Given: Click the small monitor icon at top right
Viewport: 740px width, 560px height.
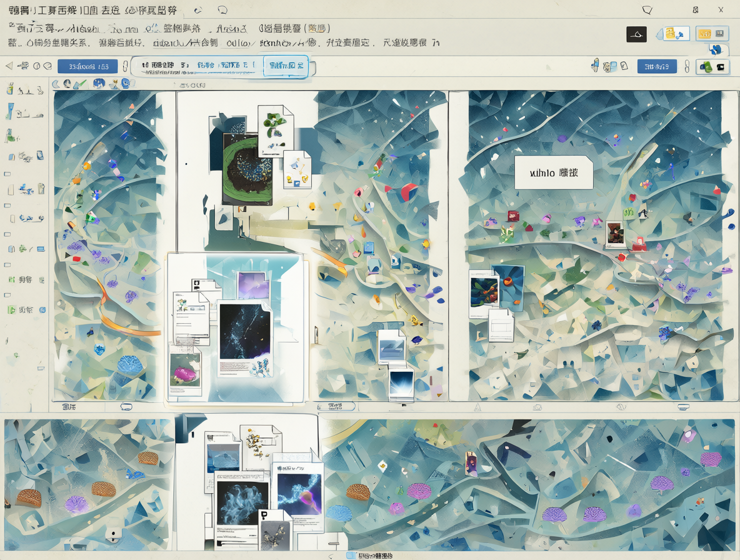Looking at the screenshot, I should coord(720,34).
